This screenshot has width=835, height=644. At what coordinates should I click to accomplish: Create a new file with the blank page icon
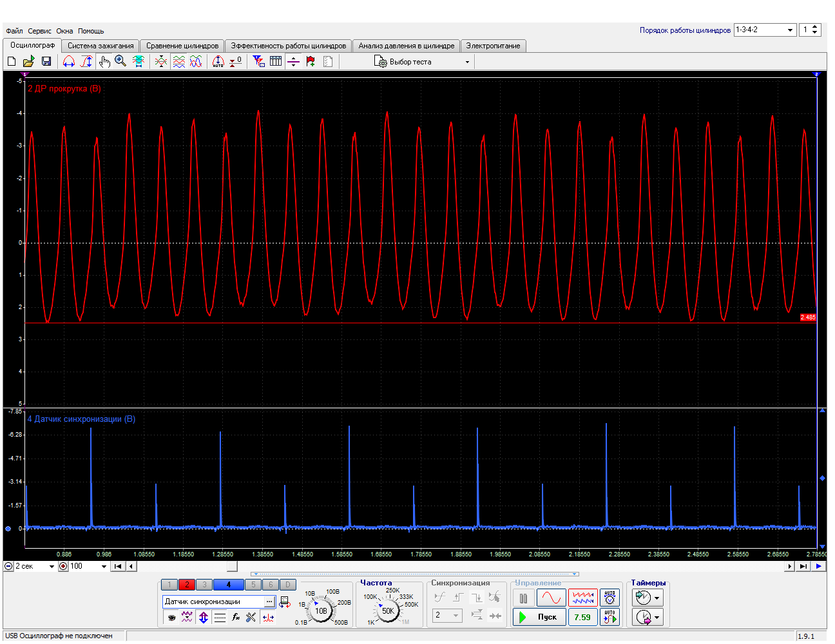click(12, 62)
